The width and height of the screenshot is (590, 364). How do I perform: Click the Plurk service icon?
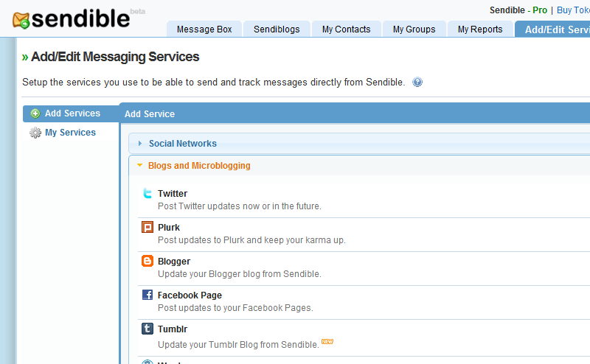(x=147, y=227)
